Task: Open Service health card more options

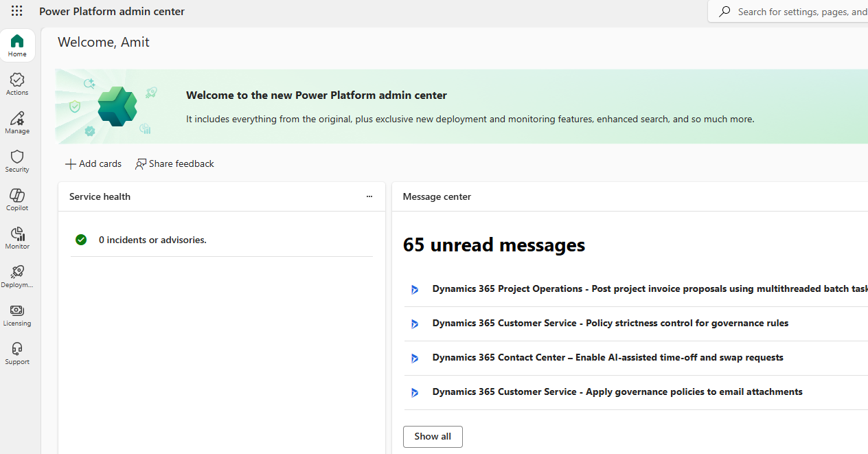Action: pos(369,196)
